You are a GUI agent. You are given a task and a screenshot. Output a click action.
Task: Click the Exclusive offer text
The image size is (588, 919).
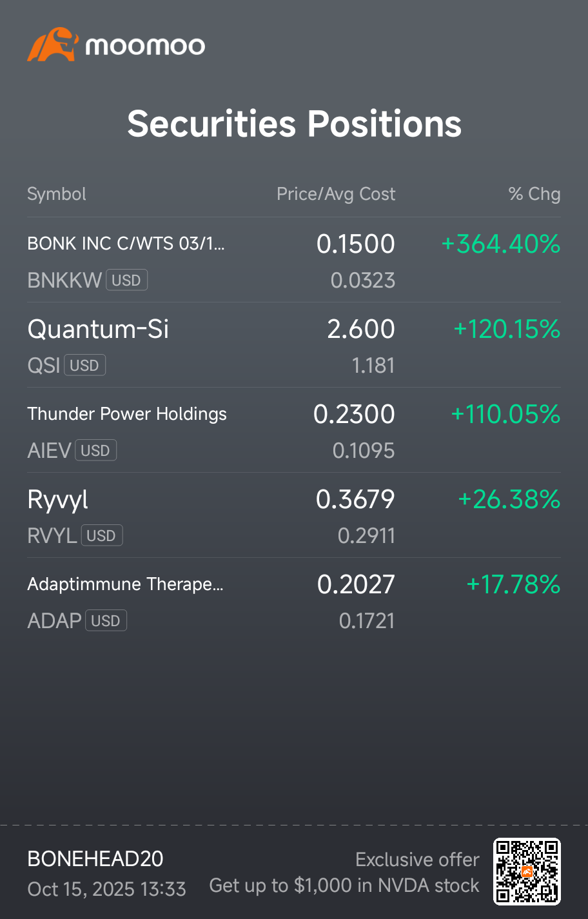coord(417,860)
